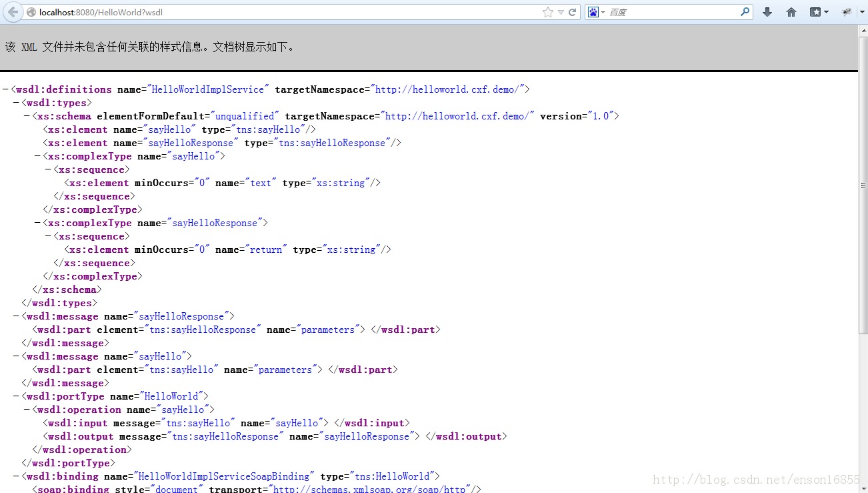This screenshot has width=868, height=493.
Task: Collapse the wsdl:types node
Action: coord(16,103)
